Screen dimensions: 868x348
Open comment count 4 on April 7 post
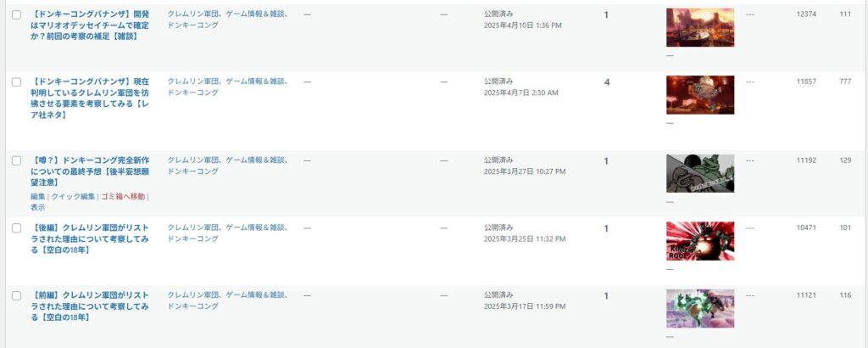(607, 82)
